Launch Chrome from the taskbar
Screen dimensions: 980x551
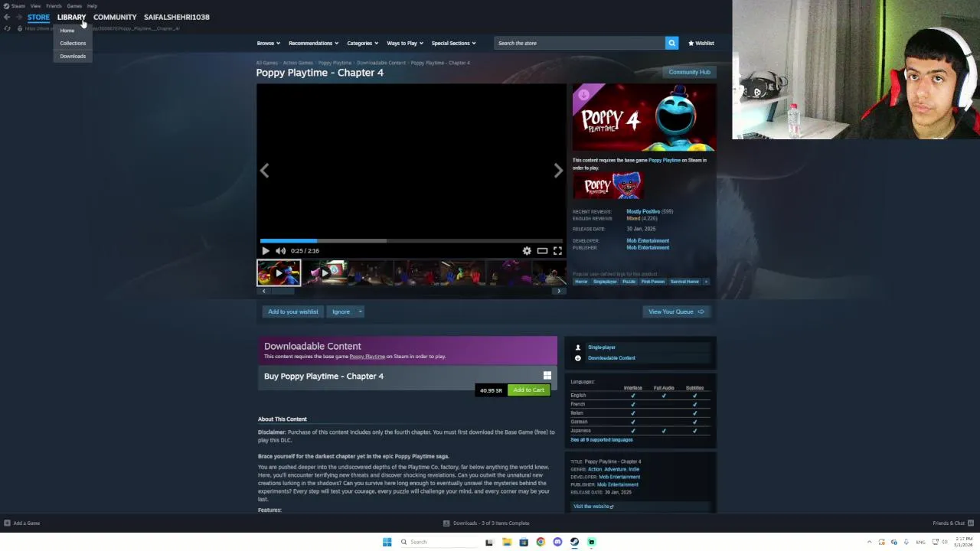tap(541, 542)
